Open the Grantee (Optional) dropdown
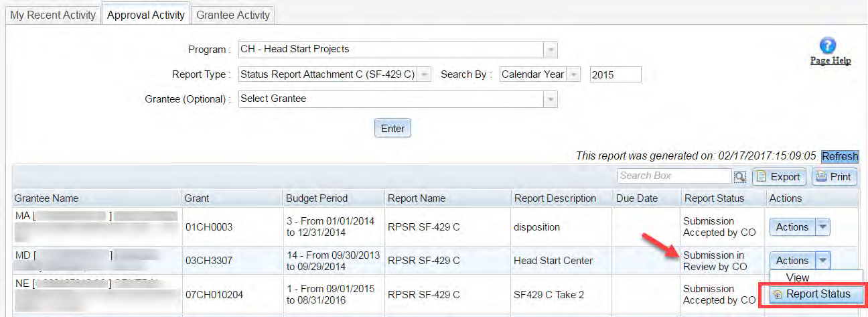The height and width of the screenshot is (317, 868). pyautogui.click(x=550, y=99)
